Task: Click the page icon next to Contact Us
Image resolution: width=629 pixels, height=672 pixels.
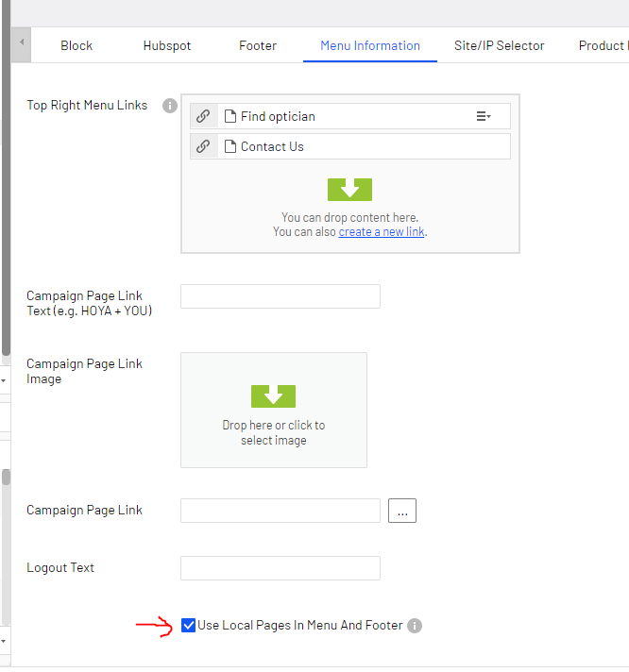Action: point(229,146)
